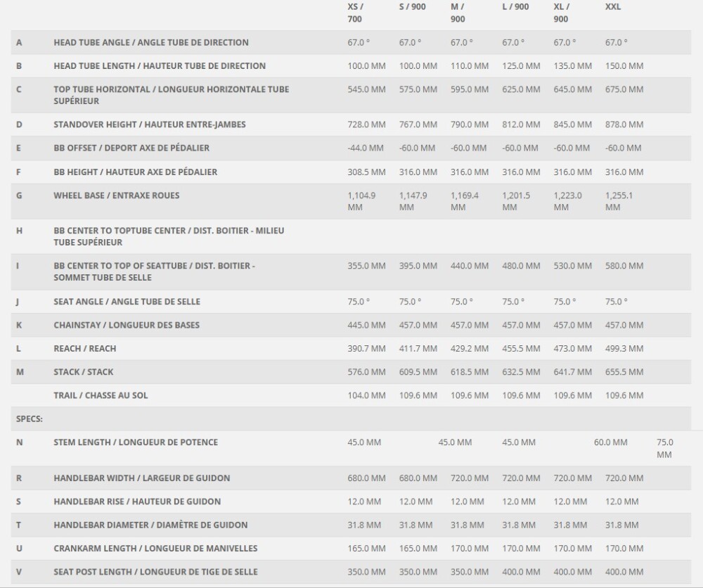Screen dimensions: 703x588
Task: Click the 580.0 MM seattube value
Action: tap(624, 266)
